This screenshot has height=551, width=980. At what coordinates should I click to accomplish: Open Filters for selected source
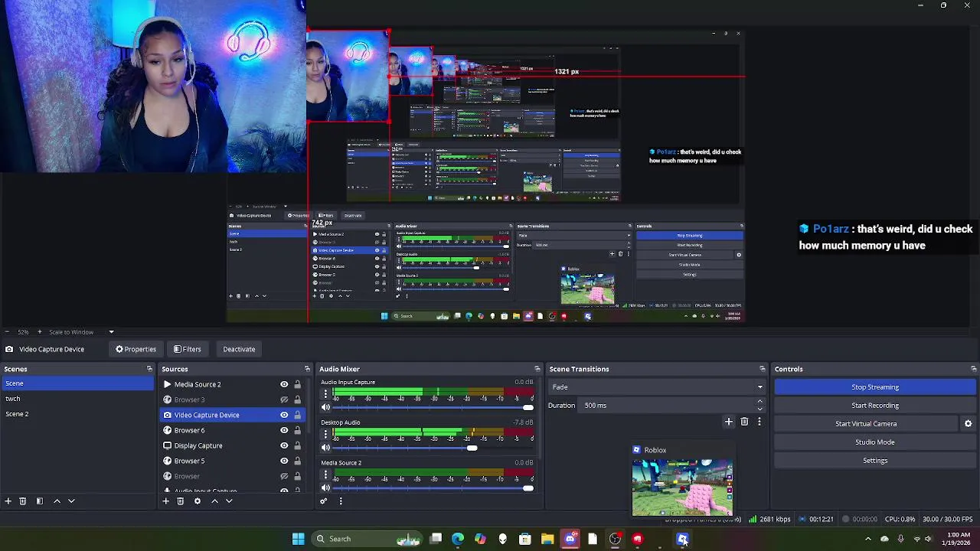(187, 349)
